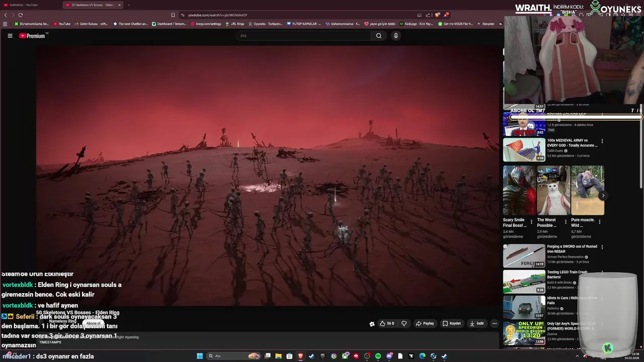Click the Windows taskbar search box
The width and height of the screenshot is (644, 362).
click(x=234, y=356)
